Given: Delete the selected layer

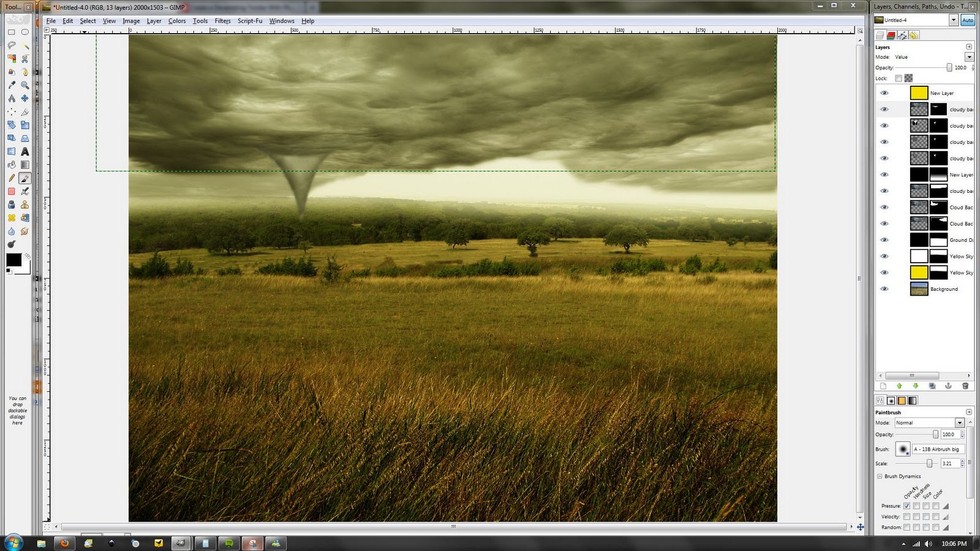Looking at the screenshot, I should pos(965,386).
